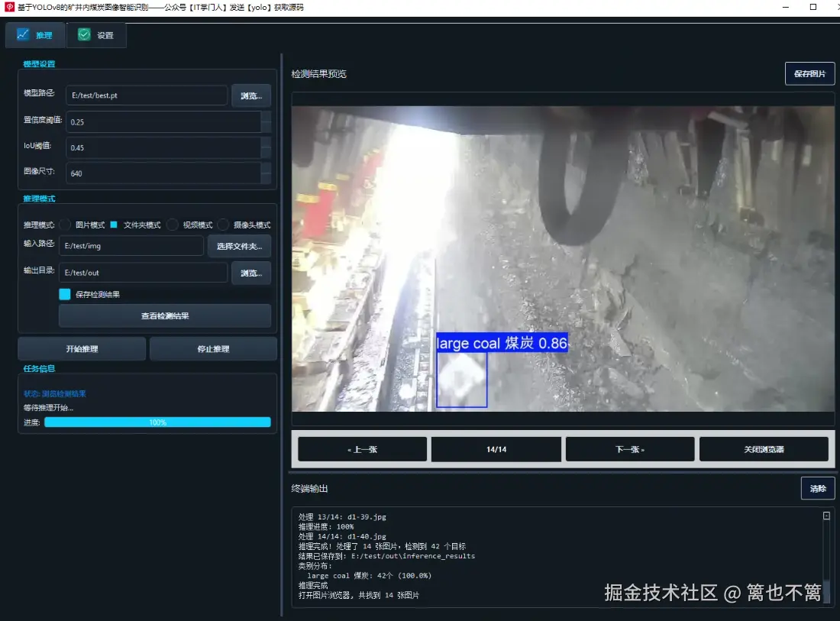This screenshot has height=621, width=840.
Task: Save the image with the 保存图片 button
Action: coord(809,74)
